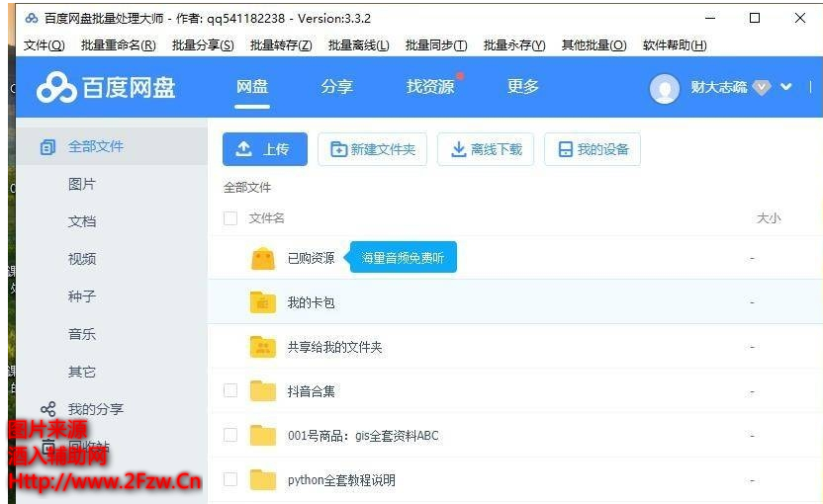Click the 我的卡包 folder icon
Screen dimensions: 823x504
[263, 302]
